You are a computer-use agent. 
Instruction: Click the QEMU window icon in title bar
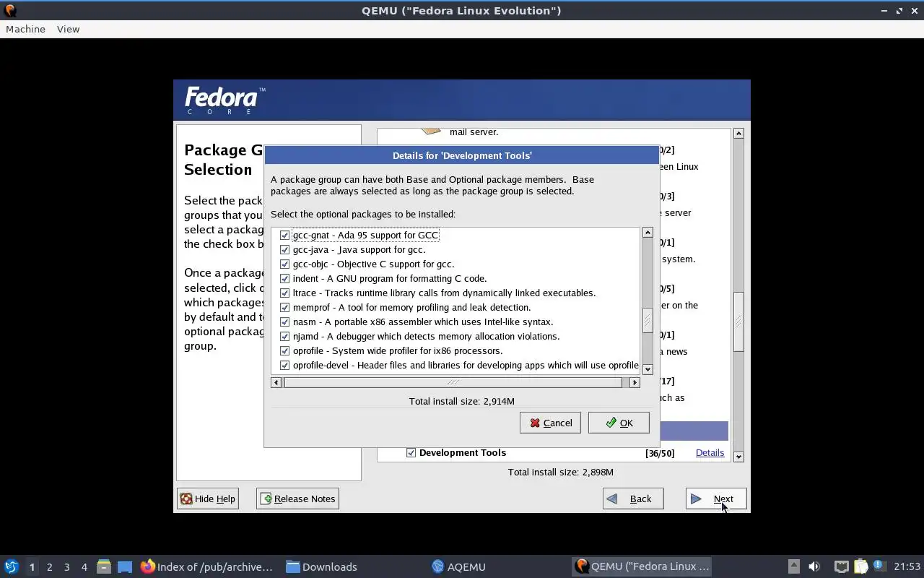pyautogui.click(x=10, y=10)
